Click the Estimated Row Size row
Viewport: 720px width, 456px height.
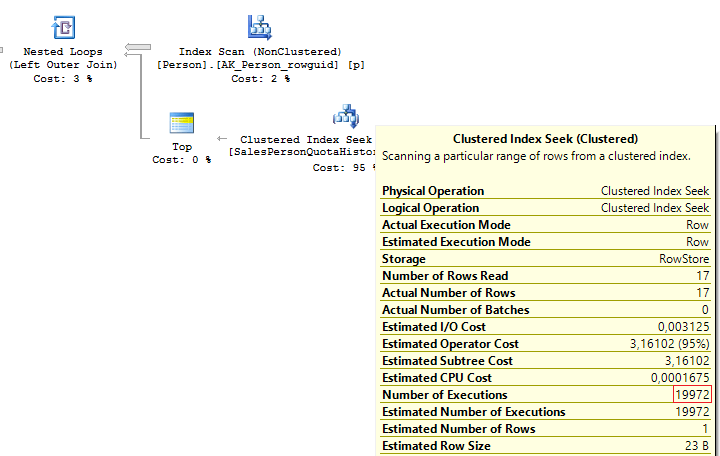546,445
